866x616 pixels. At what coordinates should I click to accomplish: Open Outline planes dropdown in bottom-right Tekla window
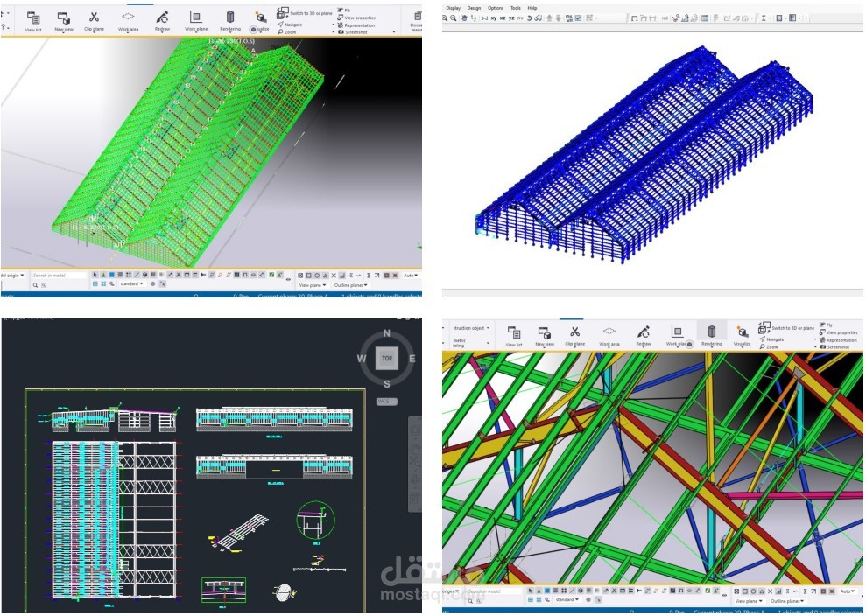(786, 601)
